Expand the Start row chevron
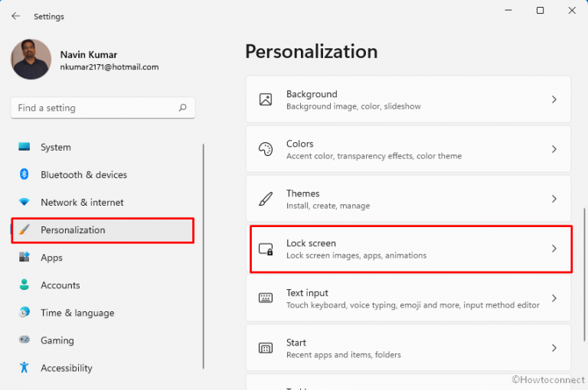 coord(554,348)
